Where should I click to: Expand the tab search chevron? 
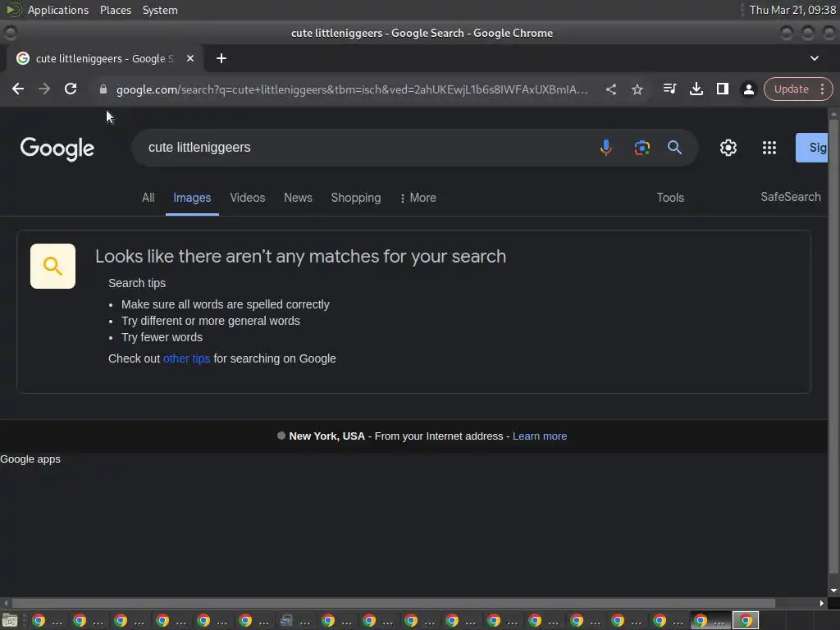[x=815, y=58]
